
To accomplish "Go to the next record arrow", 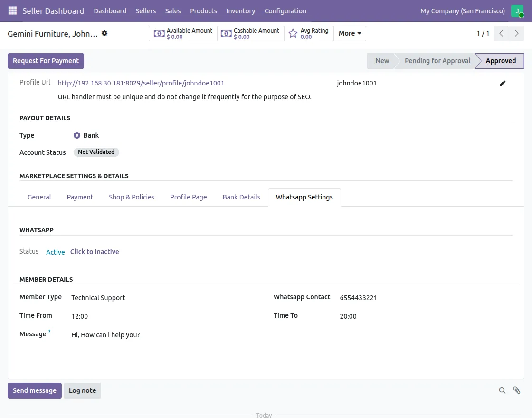I will click(x=516, y=33).
